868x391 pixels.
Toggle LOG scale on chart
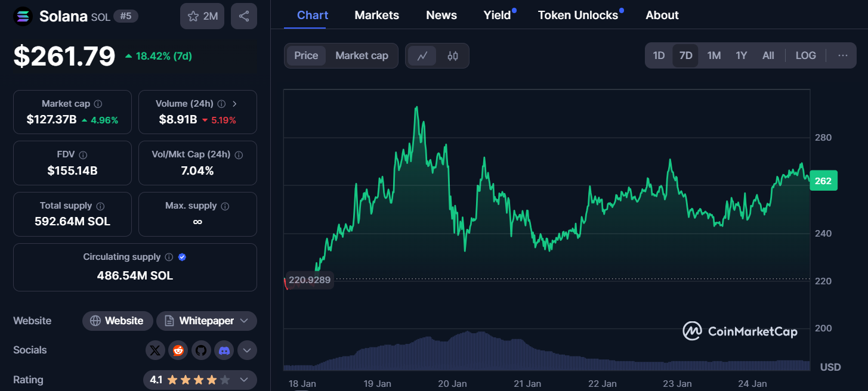pyautogui.click(x=806, y=55)
